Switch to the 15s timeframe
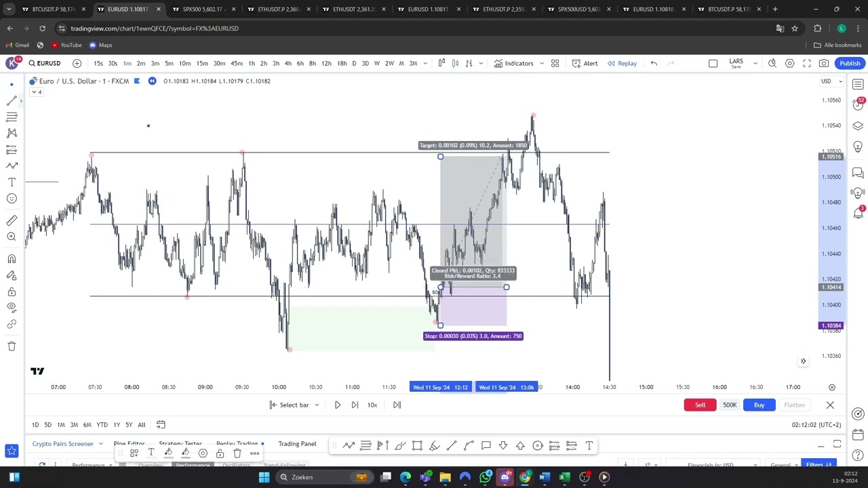 (98, 63)
